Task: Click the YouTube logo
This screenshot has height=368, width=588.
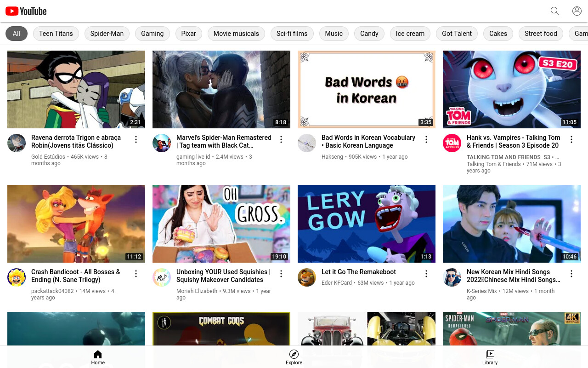Action: [x=26, y=11]
